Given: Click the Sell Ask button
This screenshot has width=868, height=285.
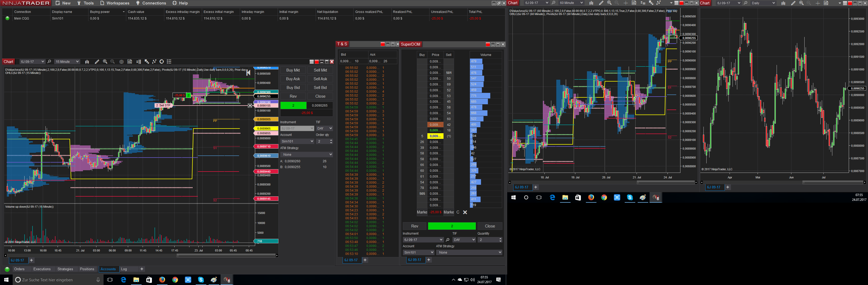Looking at the screenshot, I should (x=320, y=79).
